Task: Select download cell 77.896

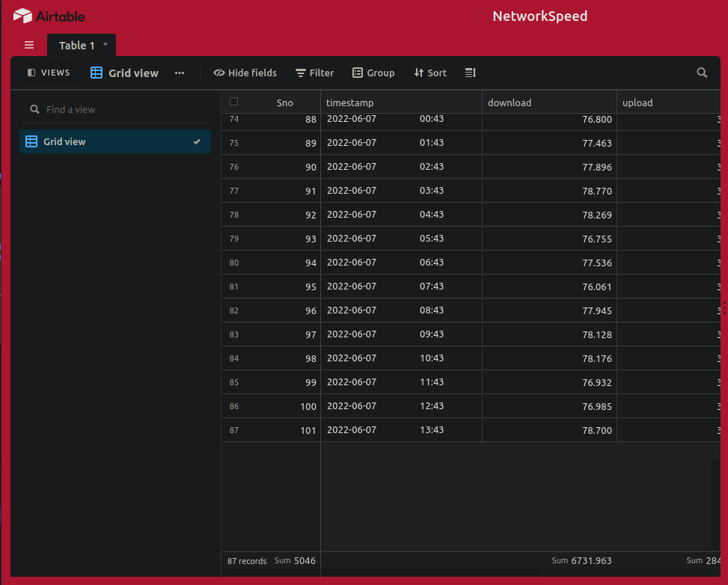Action: [x=549, y=167]
